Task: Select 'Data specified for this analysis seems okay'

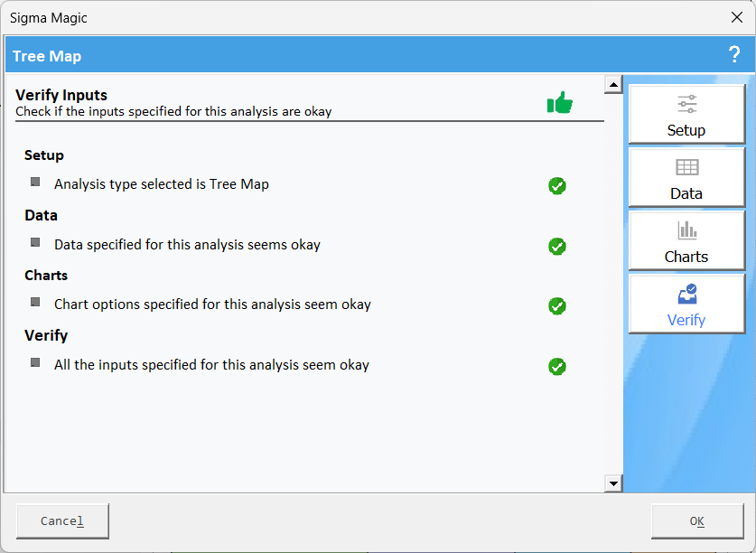Action: (187, 245)
